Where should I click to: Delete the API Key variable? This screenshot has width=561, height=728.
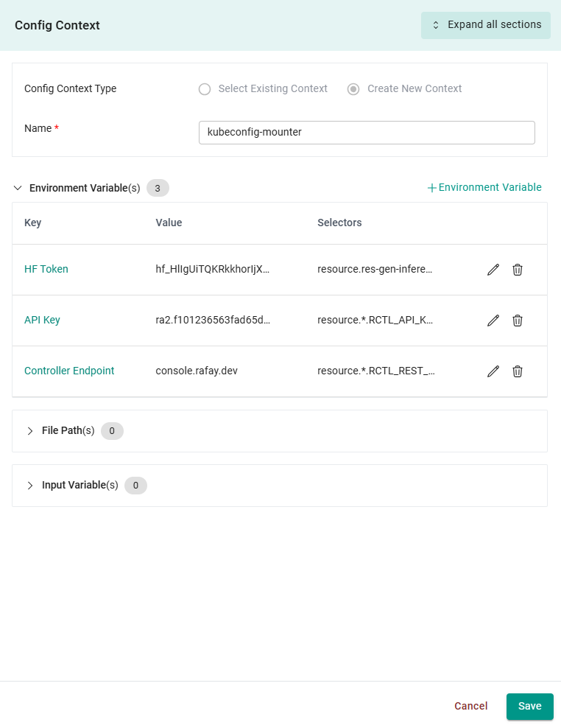[x=518, y=321]
